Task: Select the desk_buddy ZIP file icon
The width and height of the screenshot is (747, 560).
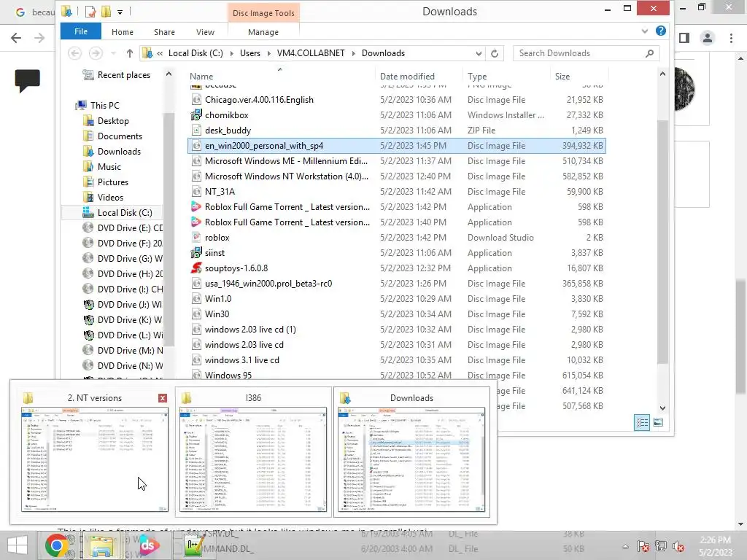Action: tap(196, 130)
